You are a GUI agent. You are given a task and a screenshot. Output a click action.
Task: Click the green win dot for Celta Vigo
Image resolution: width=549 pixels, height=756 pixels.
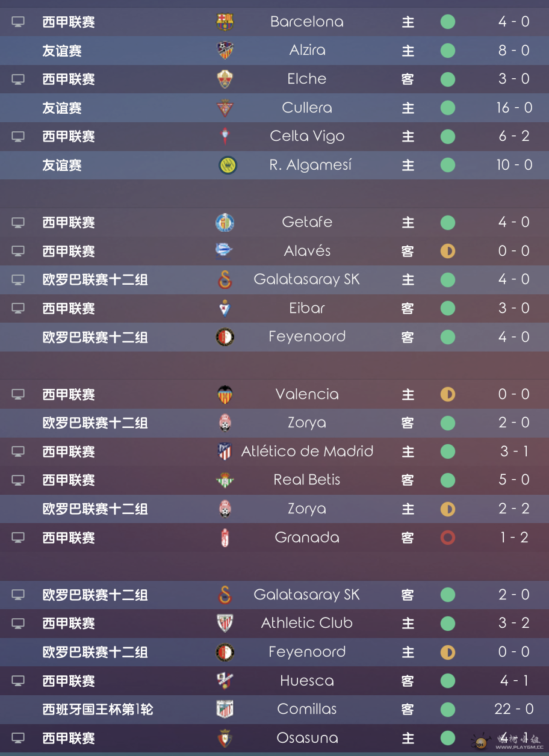click(x=448, y=137)
